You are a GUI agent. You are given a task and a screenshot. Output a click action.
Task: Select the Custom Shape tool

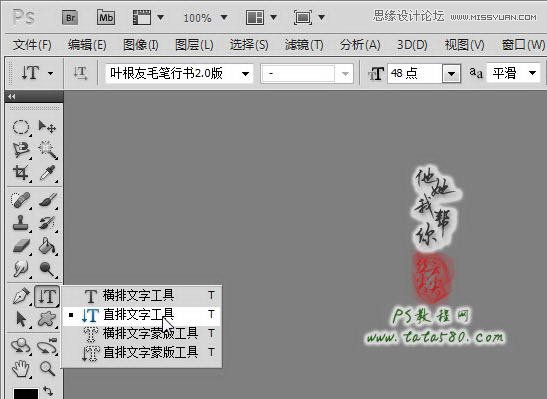point(47,319)
